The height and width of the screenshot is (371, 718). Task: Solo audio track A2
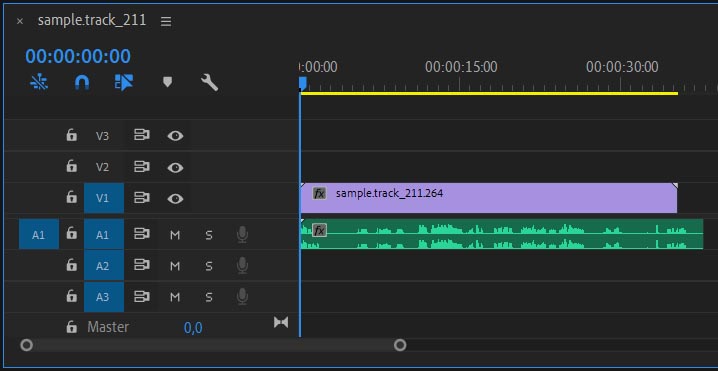coord(209,266)
